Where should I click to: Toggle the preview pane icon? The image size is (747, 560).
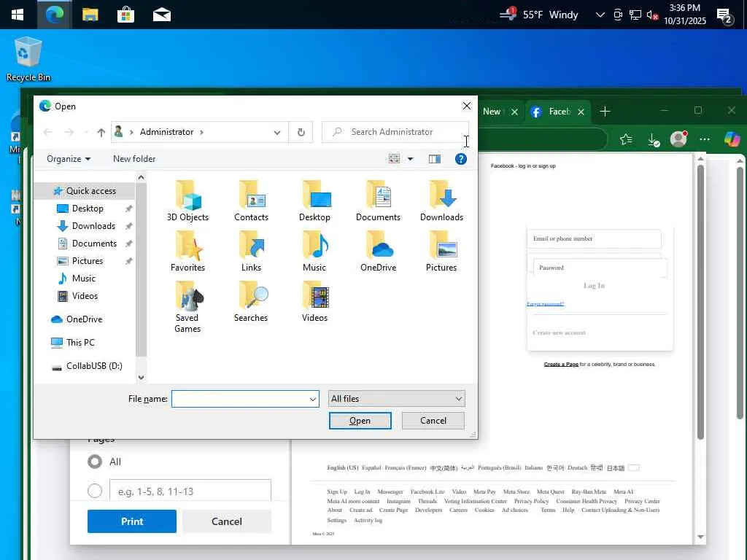tap(435, 159)
